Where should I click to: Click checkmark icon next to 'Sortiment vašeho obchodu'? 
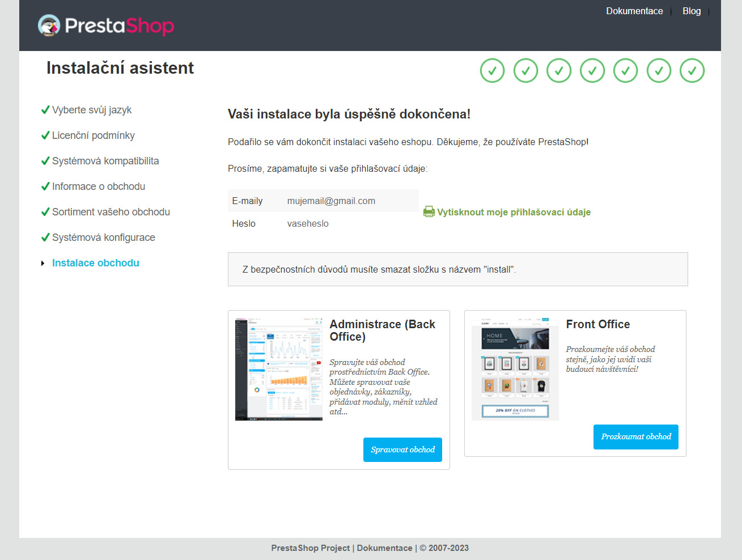(45, 212)
